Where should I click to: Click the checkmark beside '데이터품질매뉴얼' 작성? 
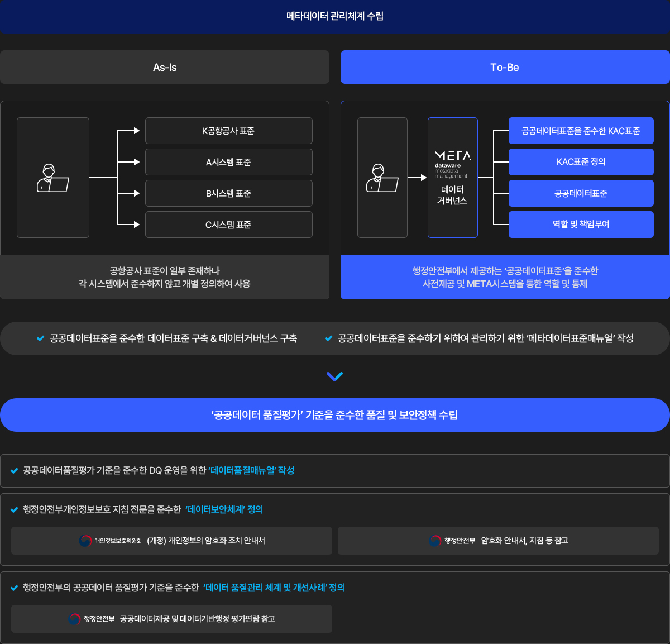pos(14,471)
